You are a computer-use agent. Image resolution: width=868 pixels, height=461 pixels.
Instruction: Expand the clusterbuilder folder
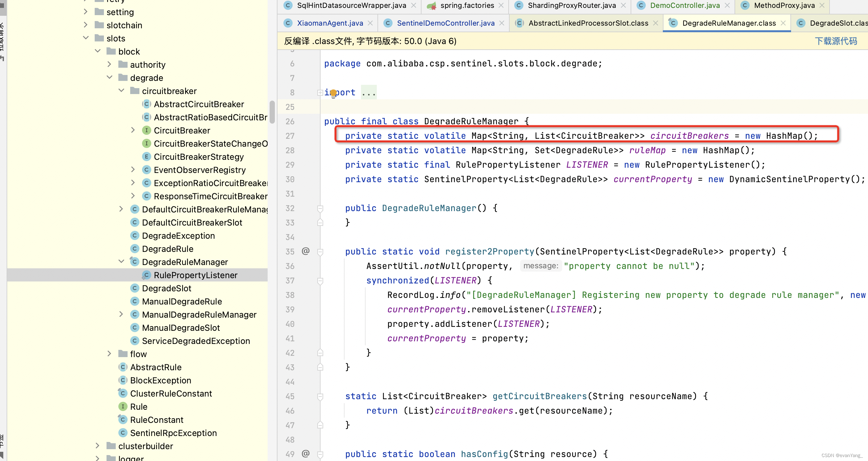click(x=98, y=446)
